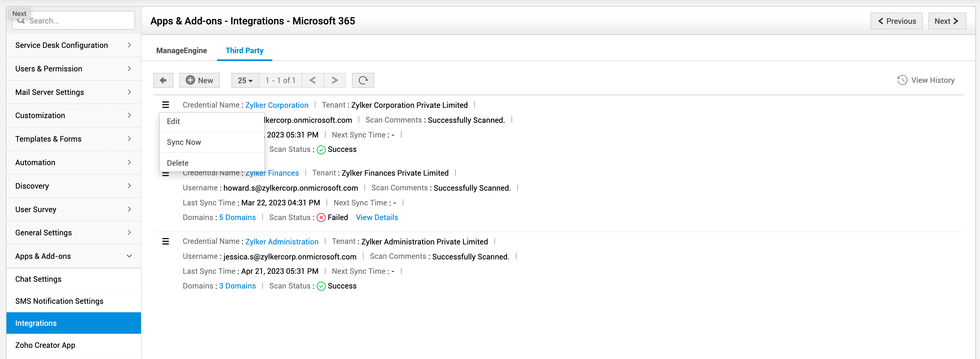Open hamburger menu for Zylker Corporation

pyautogui.click(x=165, y=105)
